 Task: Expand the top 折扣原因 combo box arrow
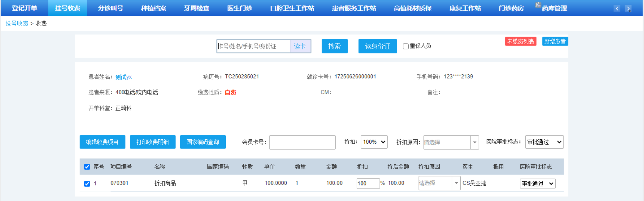point(474,142)
